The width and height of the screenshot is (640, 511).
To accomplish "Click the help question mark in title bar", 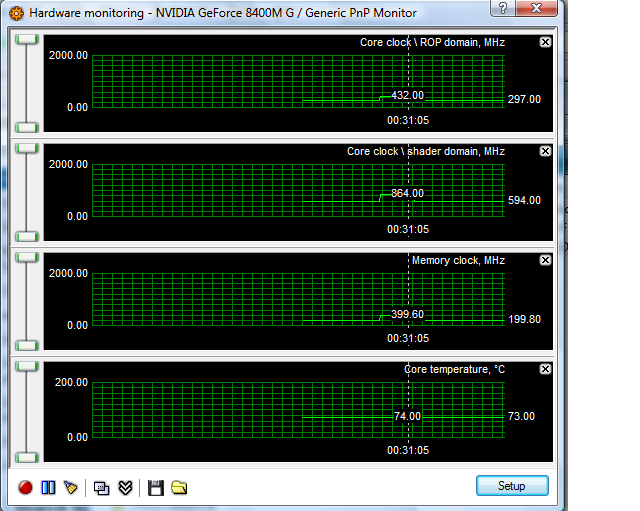I will pyautogui.click(x=503, y=7).
